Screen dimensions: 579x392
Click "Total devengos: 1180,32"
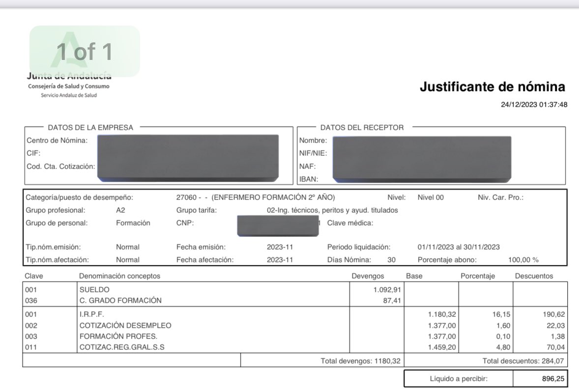[360, 361]
